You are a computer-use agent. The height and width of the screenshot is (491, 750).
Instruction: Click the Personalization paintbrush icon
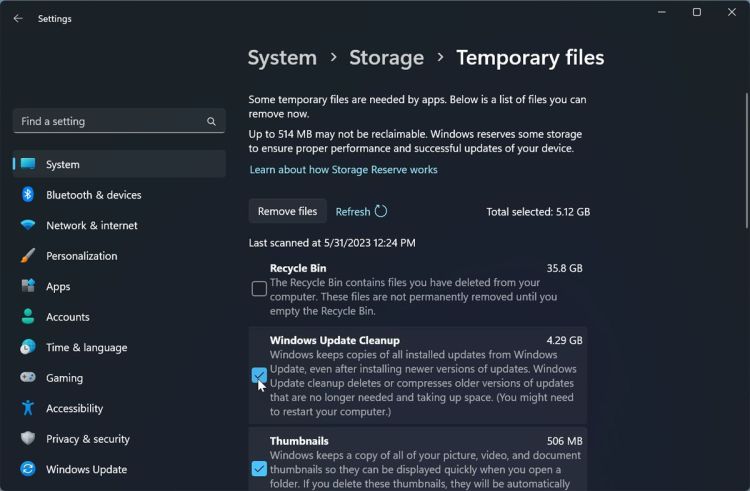[28, 256]
